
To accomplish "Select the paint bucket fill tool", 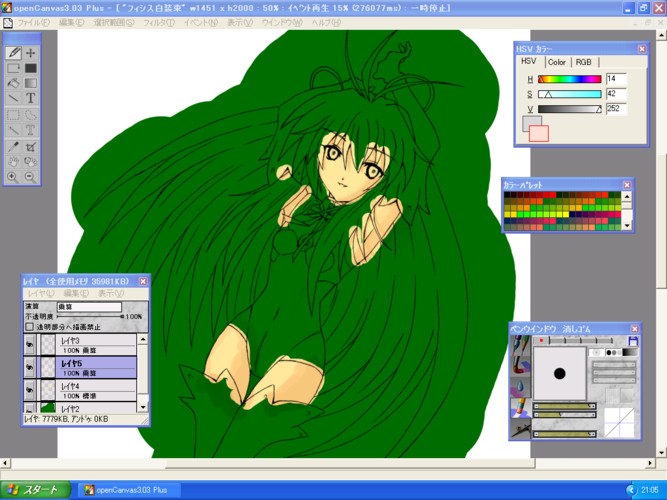I will pos(13,83).
